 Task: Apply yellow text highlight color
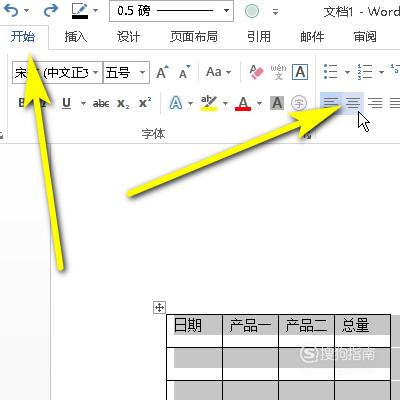[x=209, y=103]
